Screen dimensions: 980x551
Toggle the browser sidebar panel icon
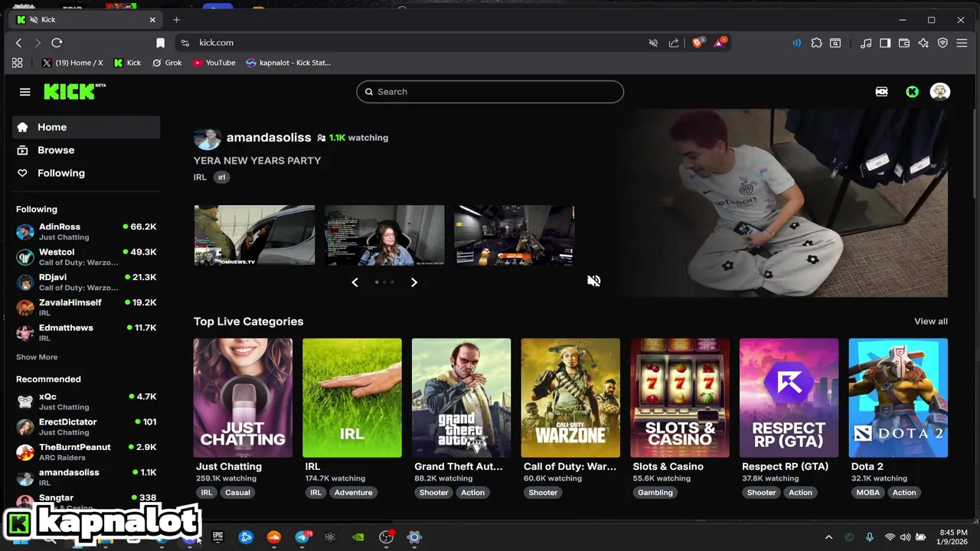(x=885, y=43)
